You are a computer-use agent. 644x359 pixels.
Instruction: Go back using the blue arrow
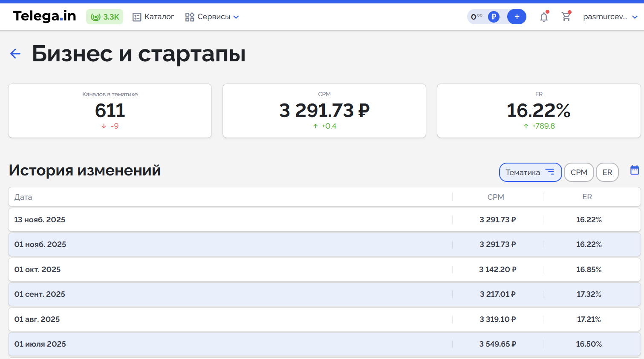15,54
